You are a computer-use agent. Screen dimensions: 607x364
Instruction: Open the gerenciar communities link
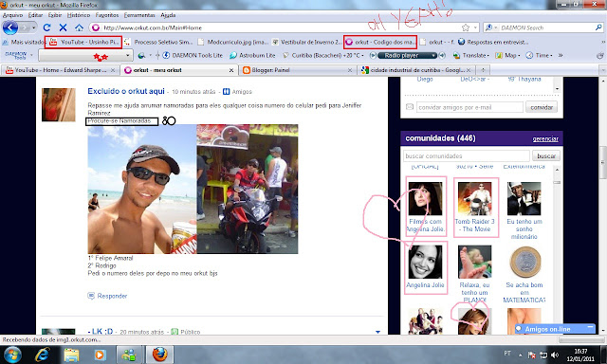coord(545,138)
